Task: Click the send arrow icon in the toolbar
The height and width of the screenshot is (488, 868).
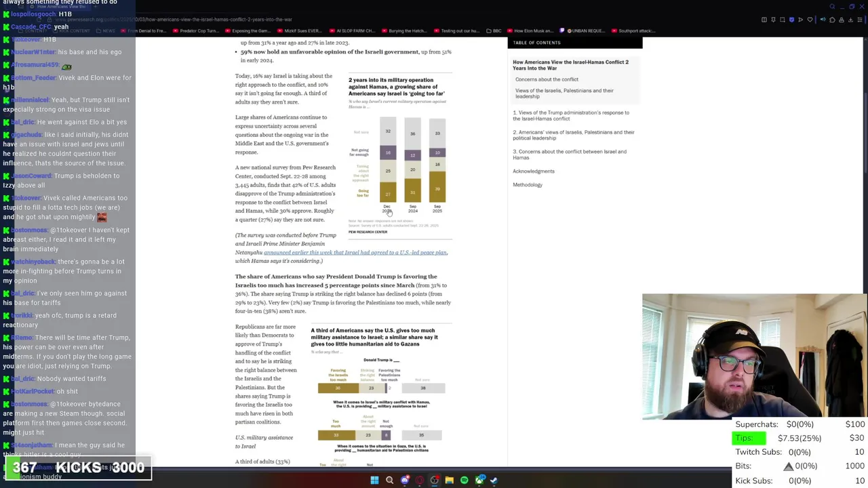Action: click(x=800, y=20)
